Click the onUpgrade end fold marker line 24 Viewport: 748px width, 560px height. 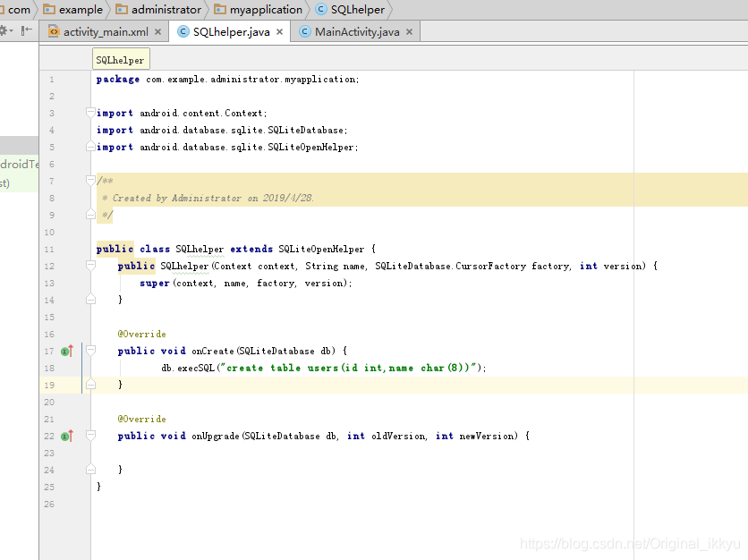click(90, 470)
